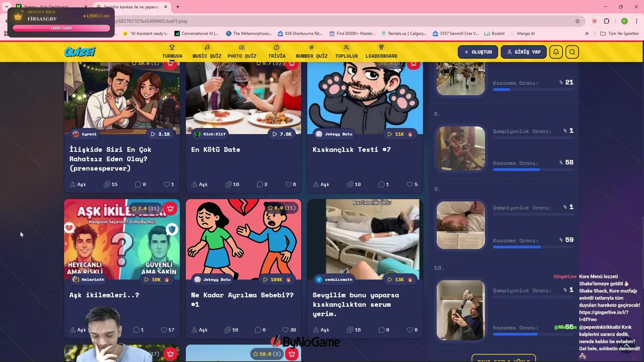Close the Stream Kick Dashboard tab
This screenshot has width=644, height=362.
click(x=86, y=7)
